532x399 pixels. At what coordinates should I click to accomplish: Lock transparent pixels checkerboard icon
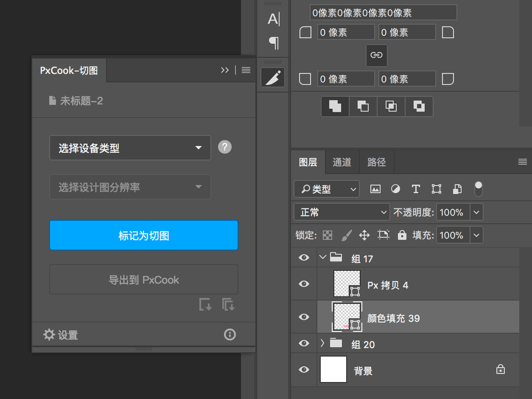tap(328, 235)
